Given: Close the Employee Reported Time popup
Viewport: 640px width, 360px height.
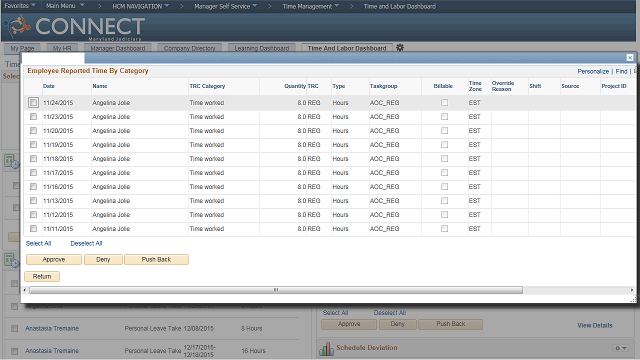Looking at the screenshot, I should click(x=630, y=58).
